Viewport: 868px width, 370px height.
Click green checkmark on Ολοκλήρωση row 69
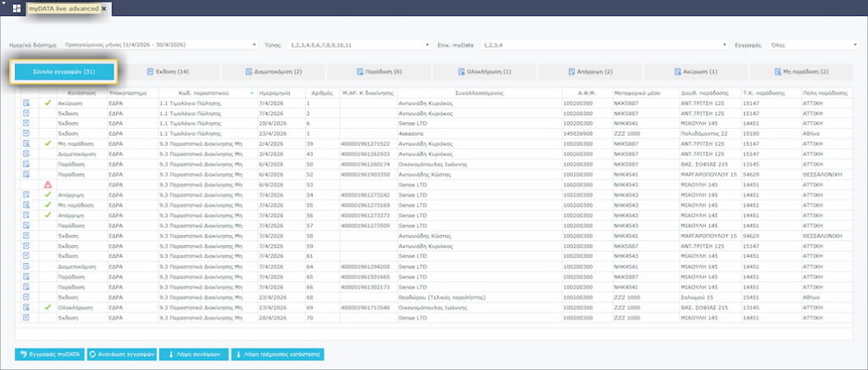coord(47,307)
